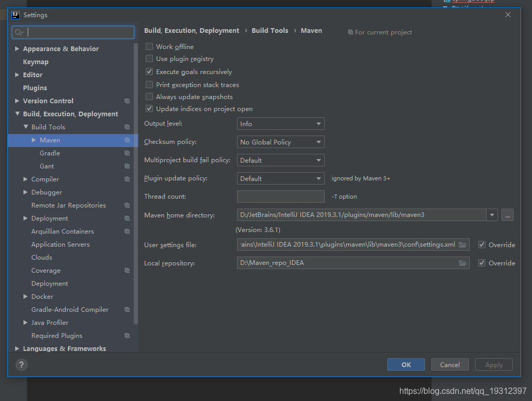Uncheck Update indices on project open
Image resolution: width=532 pixels, height=401 pixels.
[x=149, y=109]
